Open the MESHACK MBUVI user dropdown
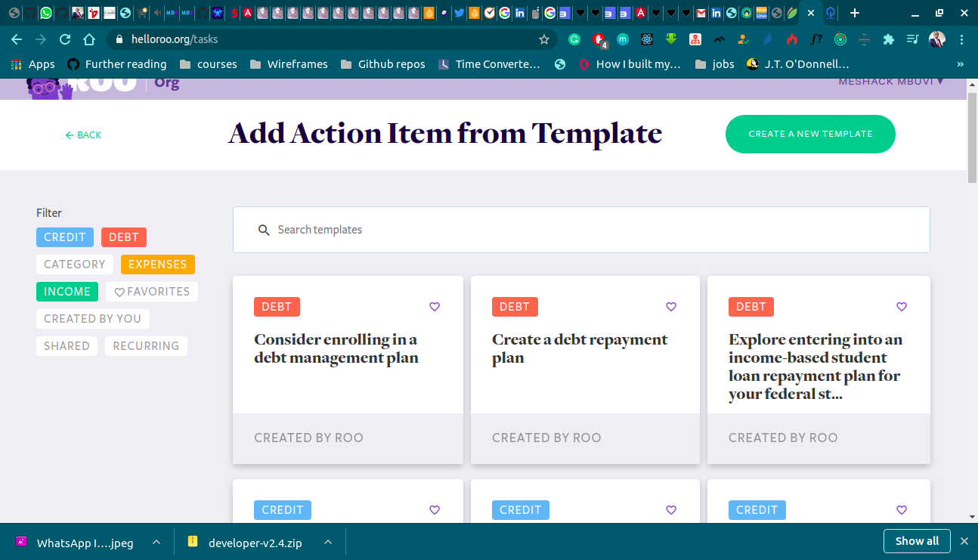The image size is (978, 560). pos(891,81)
